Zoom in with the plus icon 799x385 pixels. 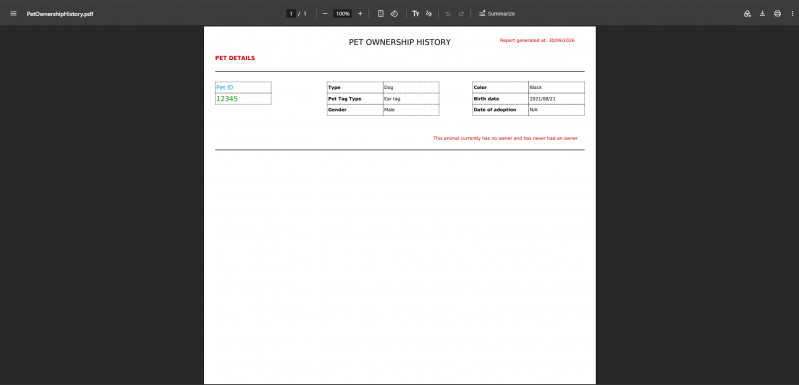click(360, 14)
